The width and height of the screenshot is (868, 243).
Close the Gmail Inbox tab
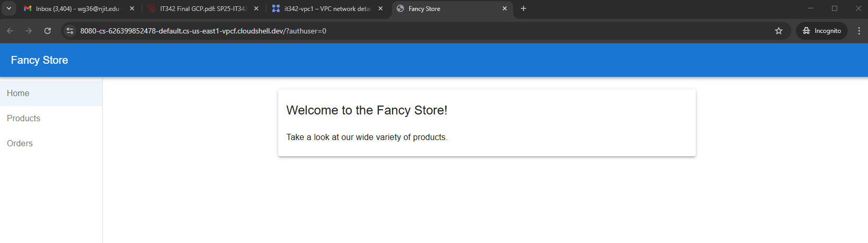tap(132, 9)
